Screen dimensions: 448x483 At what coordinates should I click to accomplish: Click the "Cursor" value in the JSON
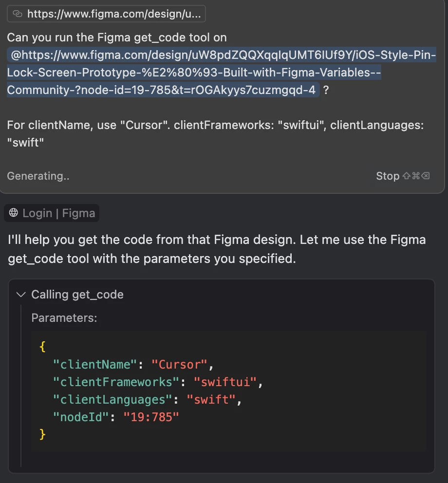point(179,365)
